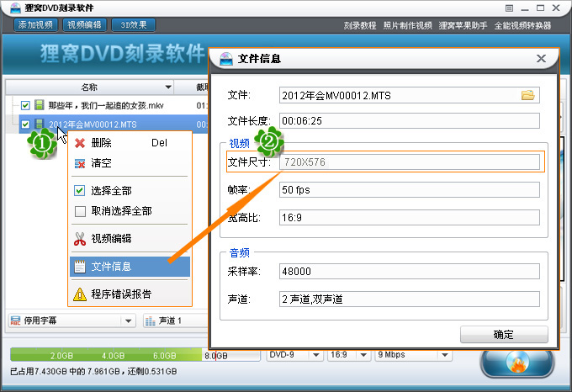This screenshot has height=392, width=572.
Task: Click the 添加视频 toolbar button
Action: [x=35, y=24]
